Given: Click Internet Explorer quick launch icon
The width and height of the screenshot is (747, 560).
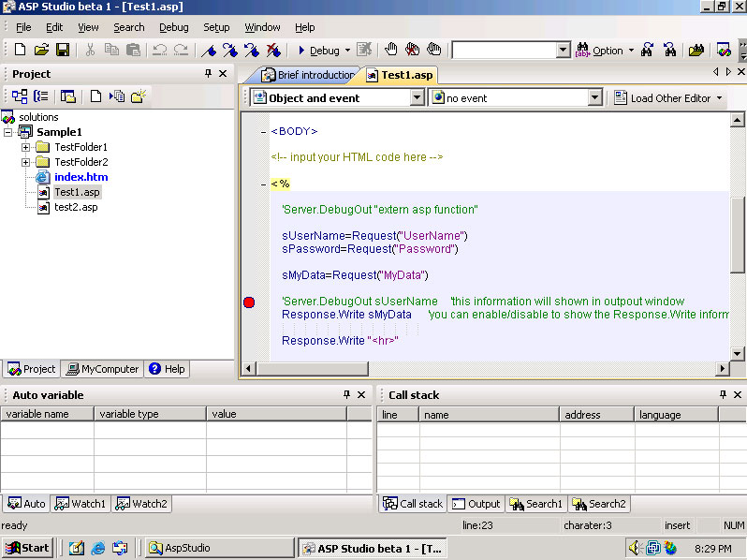Looking at the screenshot, I should (98, 548).
